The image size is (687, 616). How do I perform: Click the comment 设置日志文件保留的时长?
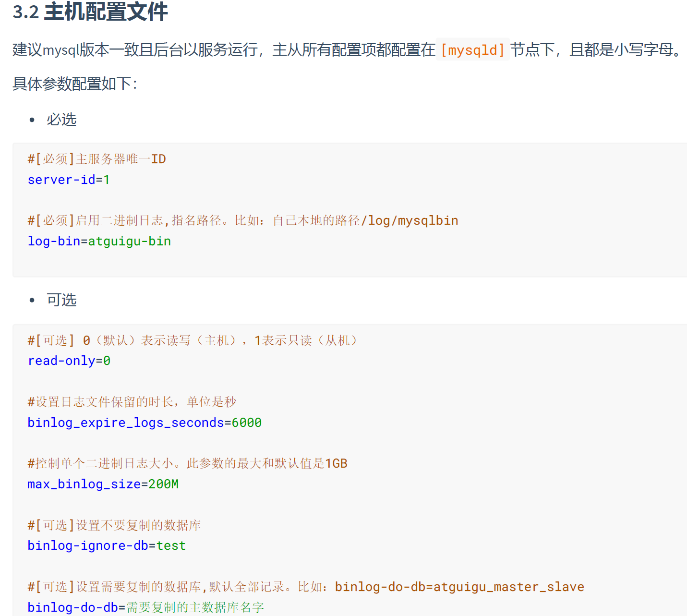132,401
